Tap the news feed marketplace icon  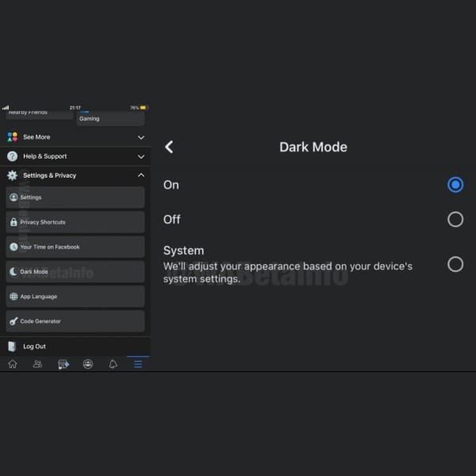coord(63,364)
